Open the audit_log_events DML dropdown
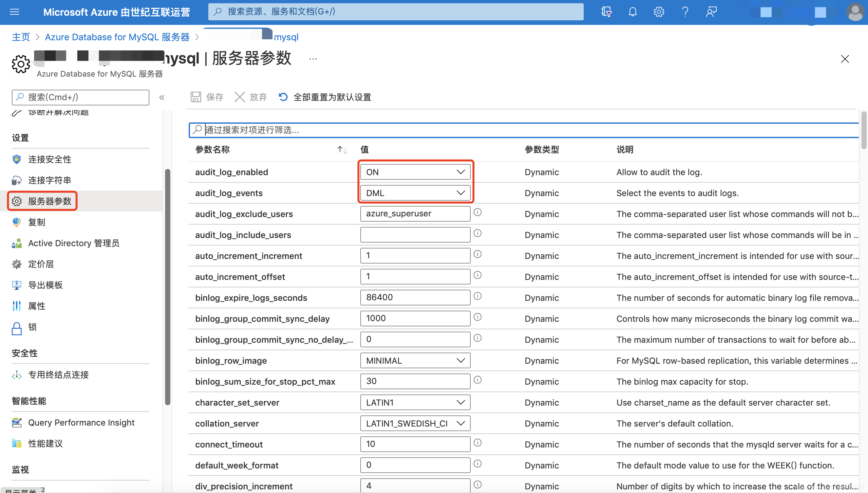The width and height of the screenshot is (868, 493). pyautogui.click(x=415, y=193)
